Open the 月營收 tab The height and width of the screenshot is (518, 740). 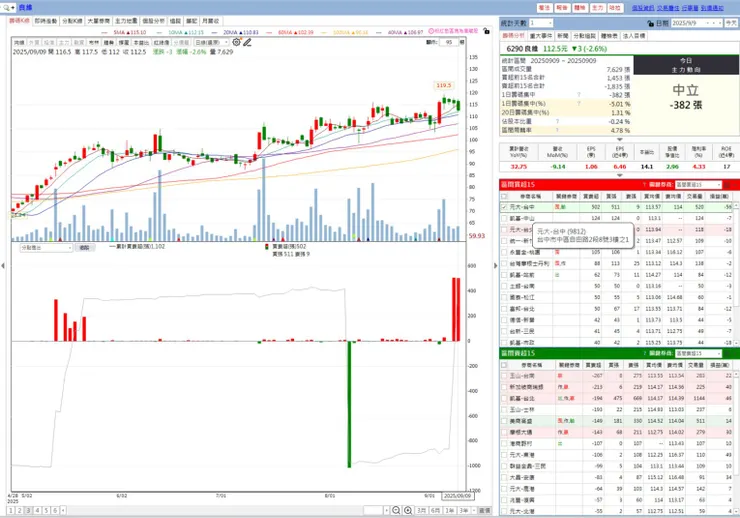pyautogui.click(x=210, y=21)
